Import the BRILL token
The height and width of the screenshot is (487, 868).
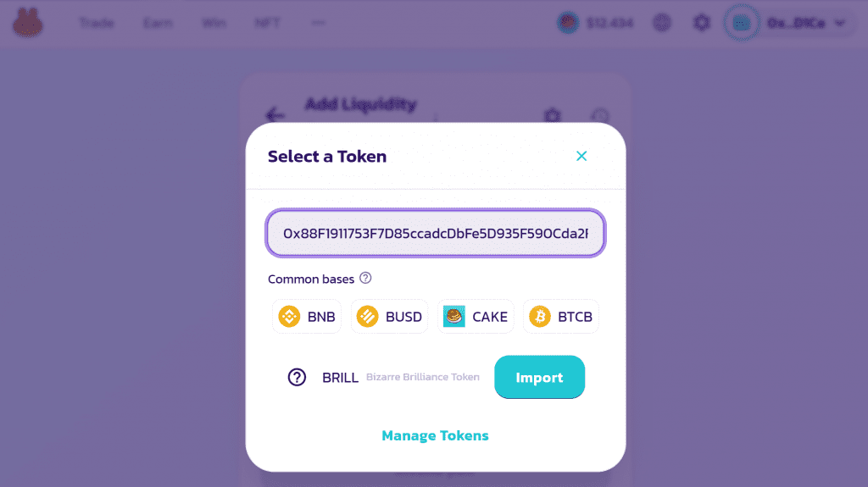click(539, 377)
